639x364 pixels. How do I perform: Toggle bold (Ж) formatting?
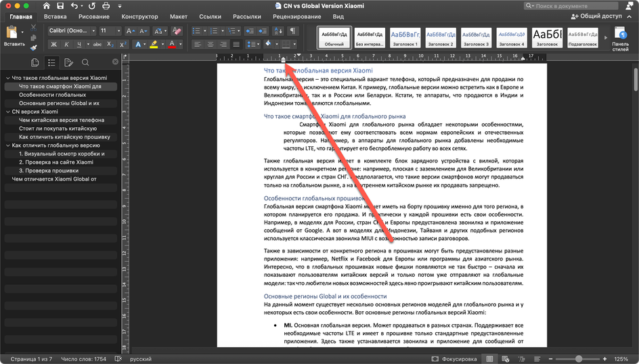click(x=53, y=45)
